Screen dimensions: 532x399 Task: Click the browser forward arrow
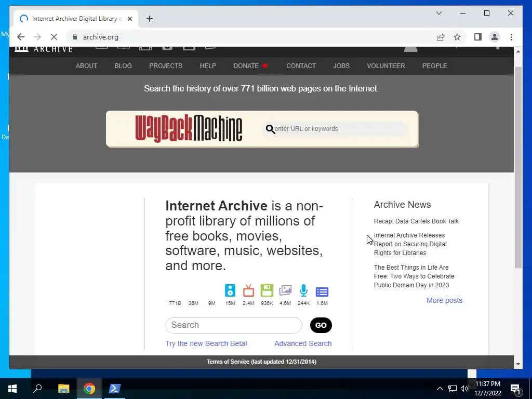[37, 37]
